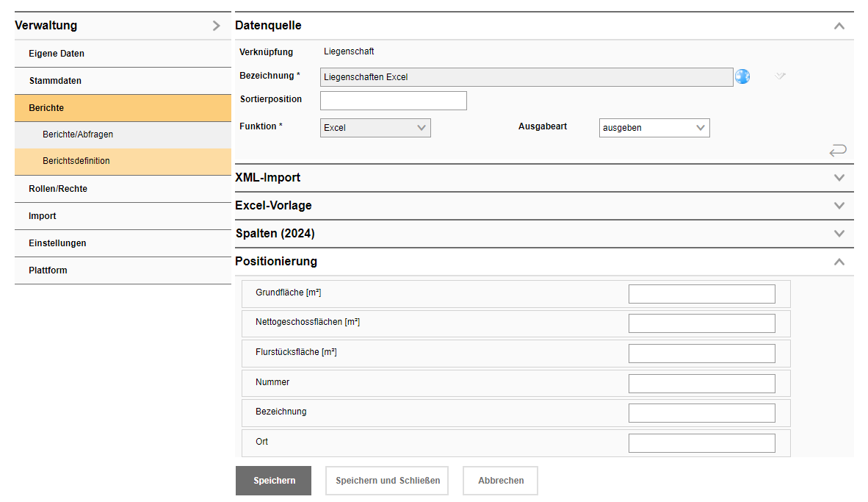The height and width of the screenshot is (502, 868).
Task: Click the globe icon beside the Bezeichnung field
Action: tap(742, 76)
